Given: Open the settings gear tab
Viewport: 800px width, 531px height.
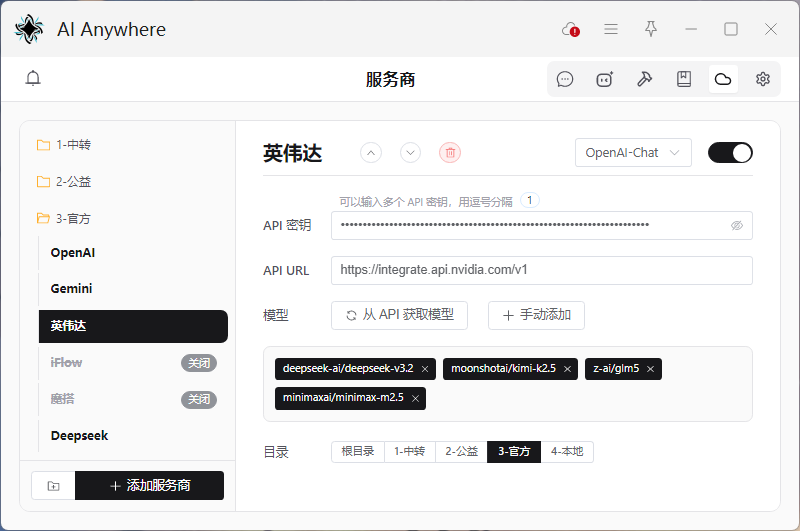Looking at the screenshot, I should (x=763, y=79).
